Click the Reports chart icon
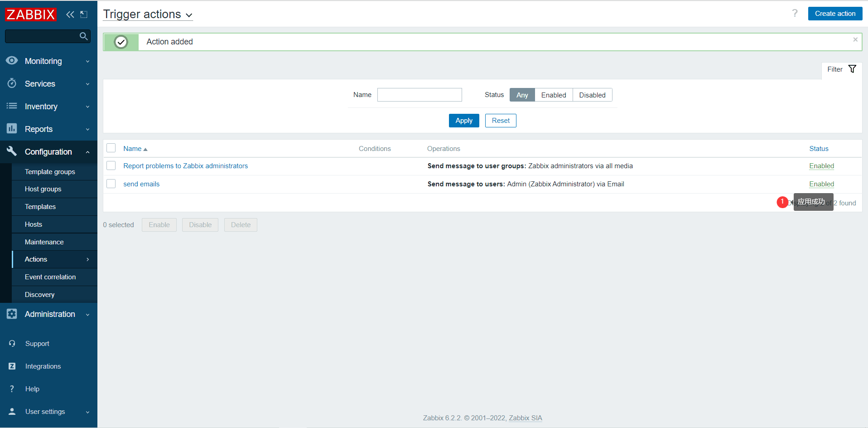The width and height of the screenshot is (868, 428). (x=12, y=129)
